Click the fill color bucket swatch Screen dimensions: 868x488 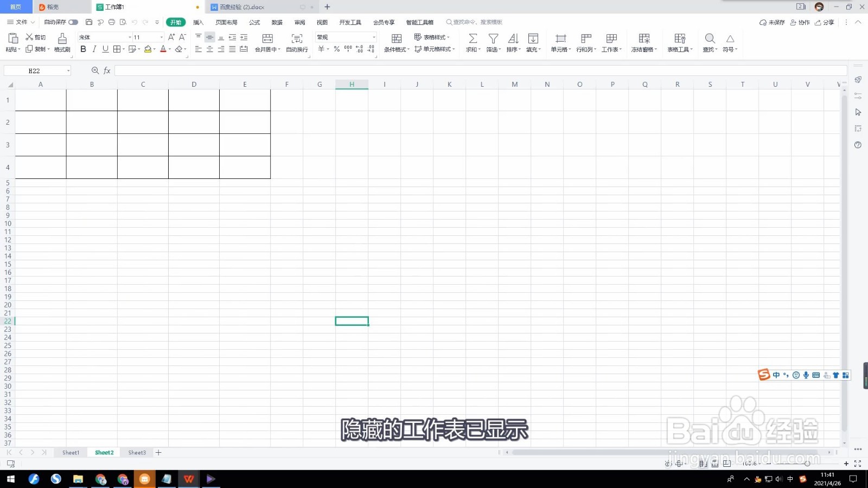(x=148, y=49)
